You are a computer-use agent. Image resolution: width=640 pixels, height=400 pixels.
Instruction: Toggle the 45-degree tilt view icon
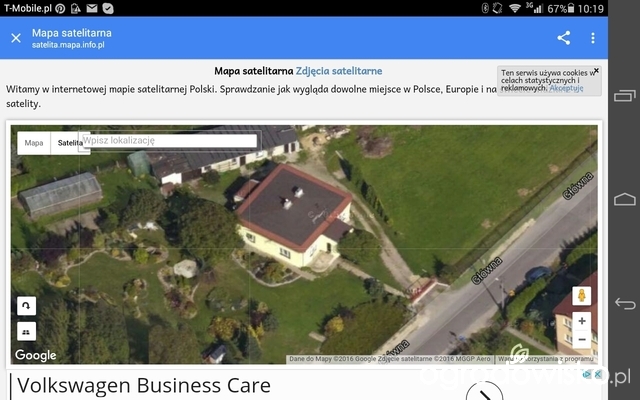pos(26,331)
